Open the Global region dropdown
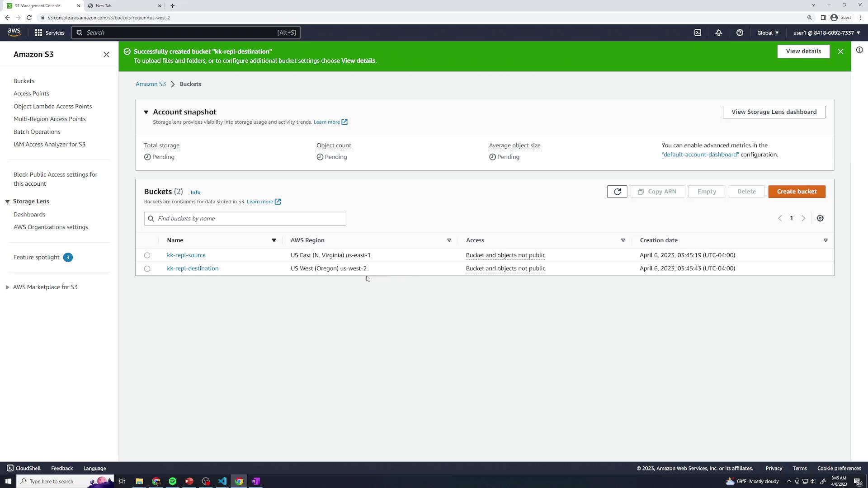Screen dimensions: 868x488 click(x=768, y=33)
